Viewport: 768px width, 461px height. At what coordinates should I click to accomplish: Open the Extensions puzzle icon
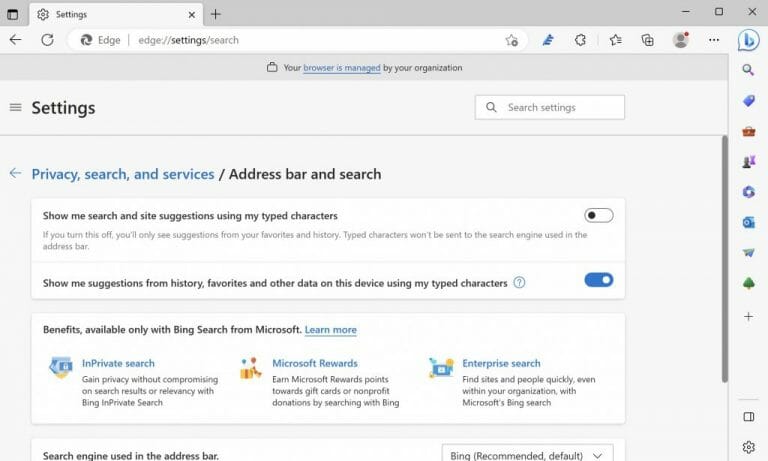click(580, 40)
